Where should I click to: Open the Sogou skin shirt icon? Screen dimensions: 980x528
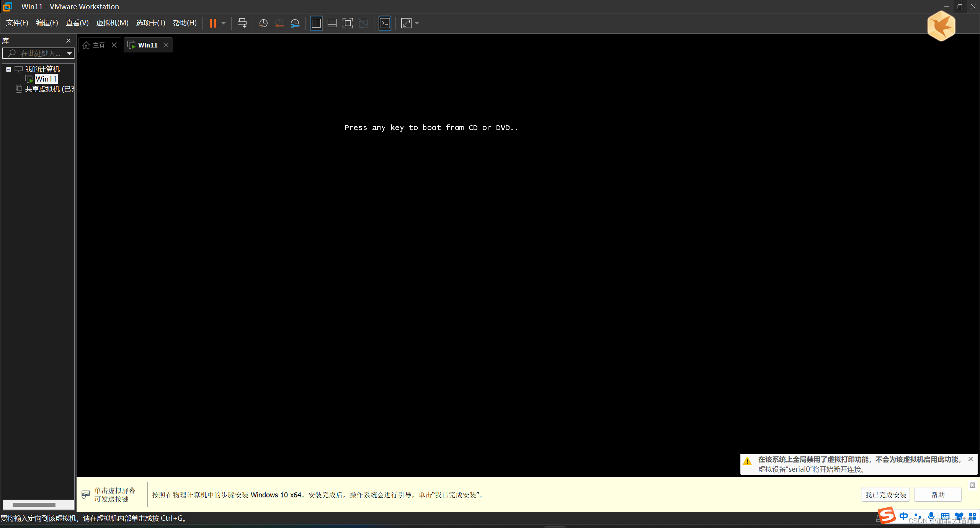tap(959, 516)
